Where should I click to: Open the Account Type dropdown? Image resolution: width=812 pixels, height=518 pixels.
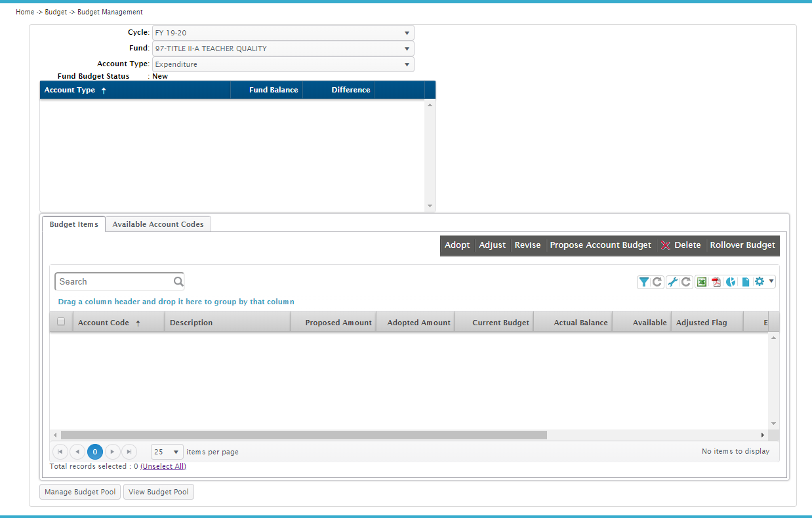pyautogui.click(x=283, y=64)
